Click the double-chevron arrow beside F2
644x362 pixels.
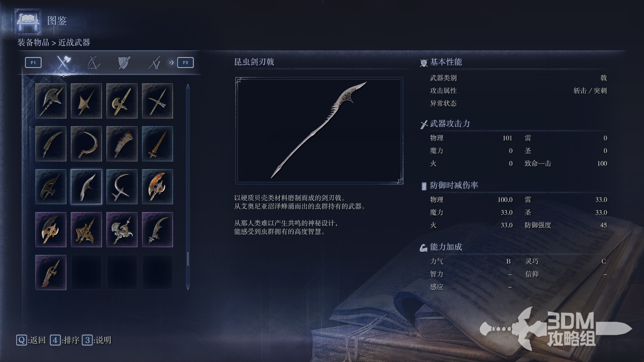pyautogui.click(x=171, y=62)
